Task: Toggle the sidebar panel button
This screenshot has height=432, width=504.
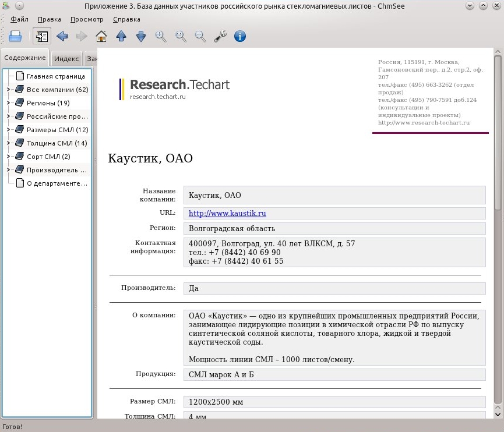Action: click(x=42, y=36)
